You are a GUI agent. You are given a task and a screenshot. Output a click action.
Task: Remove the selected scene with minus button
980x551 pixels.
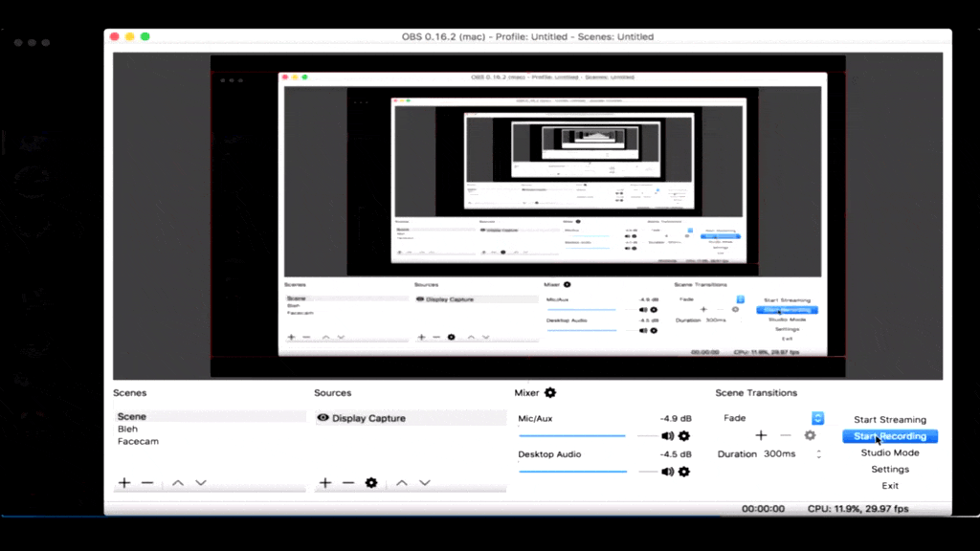coord(147,483)
